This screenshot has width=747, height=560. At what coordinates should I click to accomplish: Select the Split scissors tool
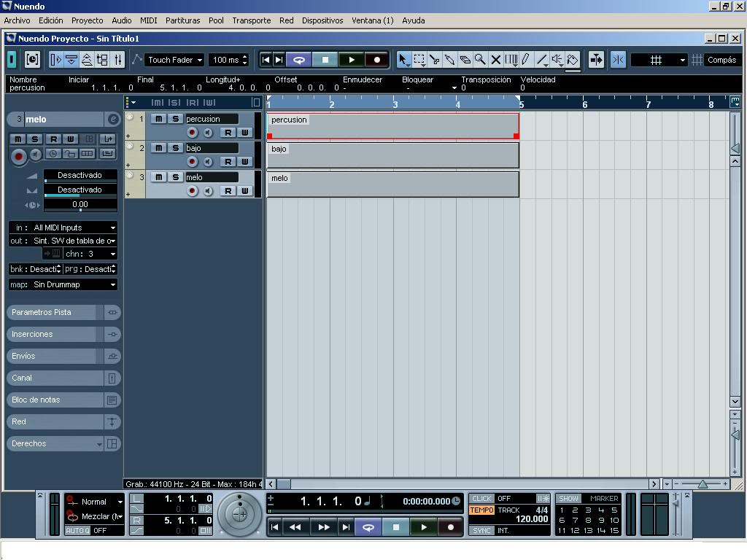pyautogui.click(x=435, y=60)
